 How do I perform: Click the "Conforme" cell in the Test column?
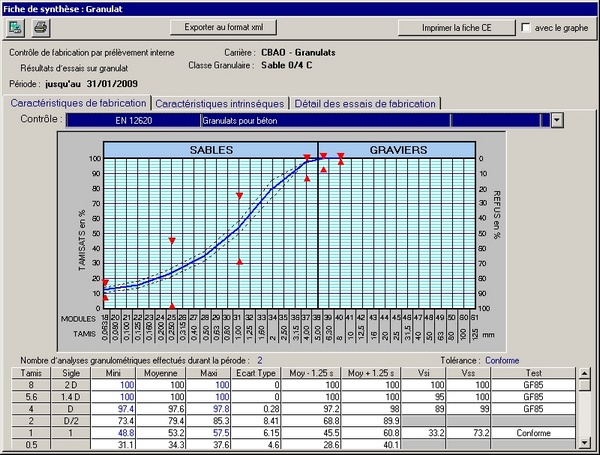[x=543, y=433]
